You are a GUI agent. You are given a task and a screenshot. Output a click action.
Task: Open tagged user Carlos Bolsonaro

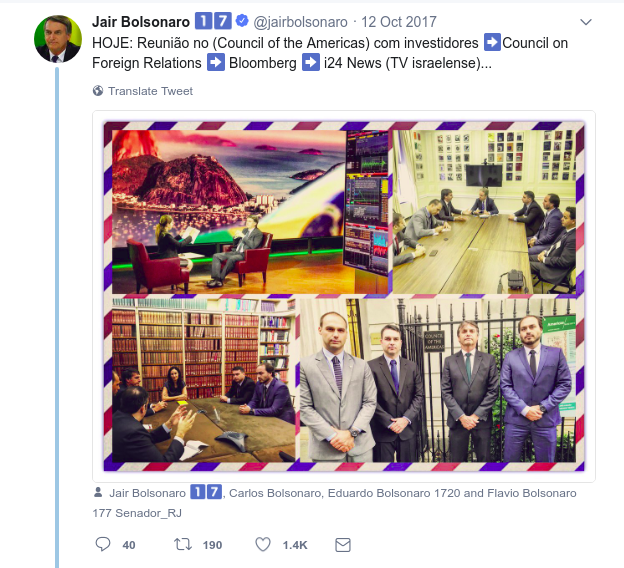click(x=275, y=493)
